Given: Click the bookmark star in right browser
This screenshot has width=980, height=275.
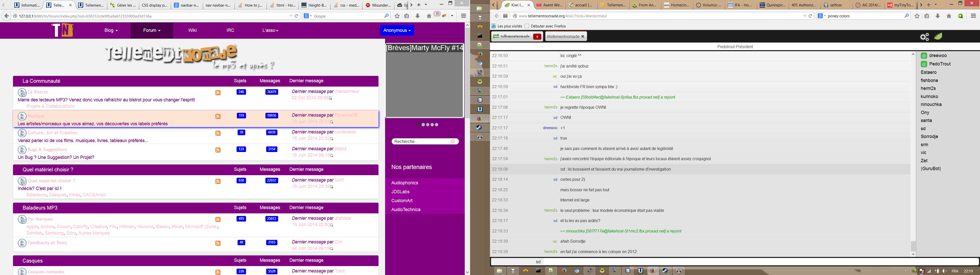Looking at the screenshot, I should [x=917, y=16].
